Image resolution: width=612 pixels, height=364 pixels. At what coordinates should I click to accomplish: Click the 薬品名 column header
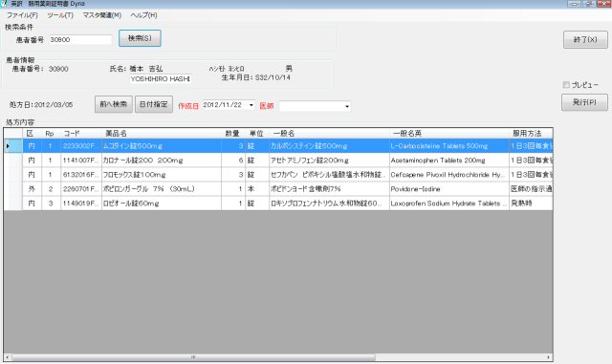(162, 134)
